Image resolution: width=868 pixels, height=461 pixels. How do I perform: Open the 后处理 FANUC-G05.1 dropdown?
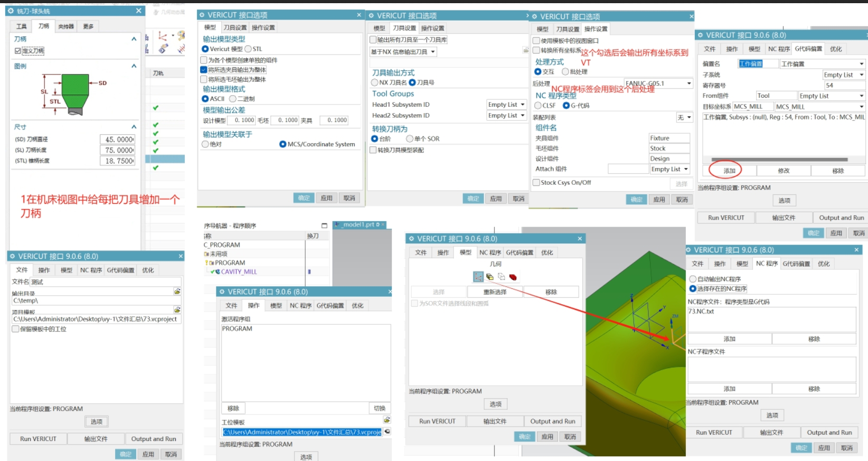click(x=658, y=83)
